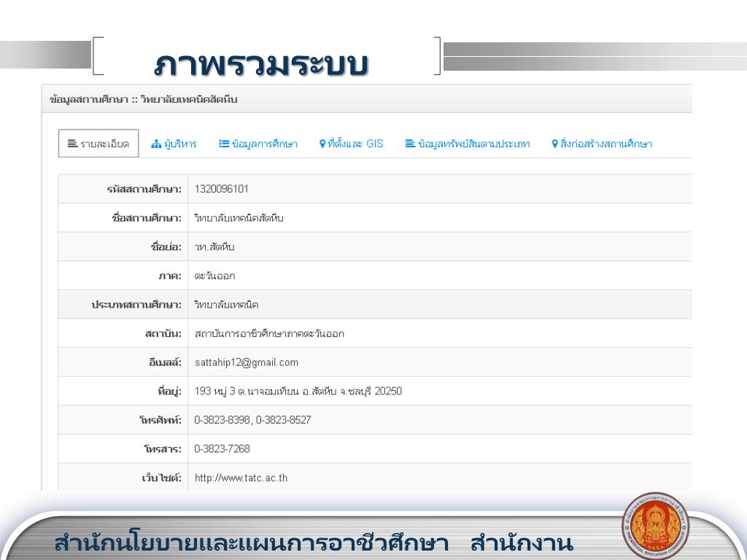Open the ข้อมูลการศึกษา tab
The height and width of the screenshot is (560, 747).
coord(258,144)
